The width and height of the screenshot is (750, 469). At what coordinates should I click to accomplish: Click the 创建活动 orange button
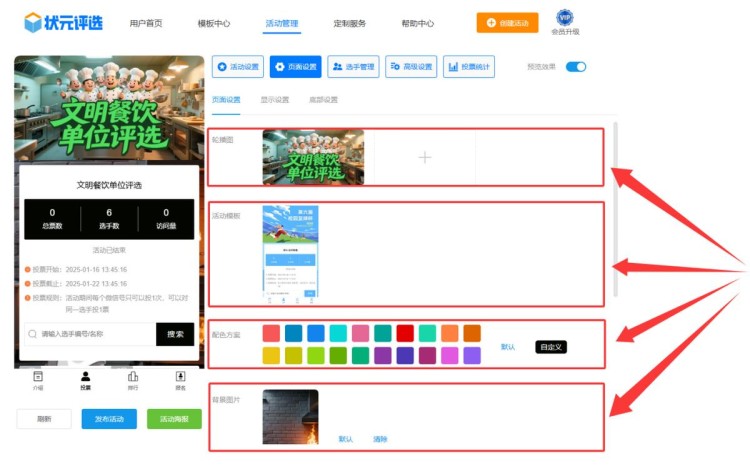pos(507,22)
